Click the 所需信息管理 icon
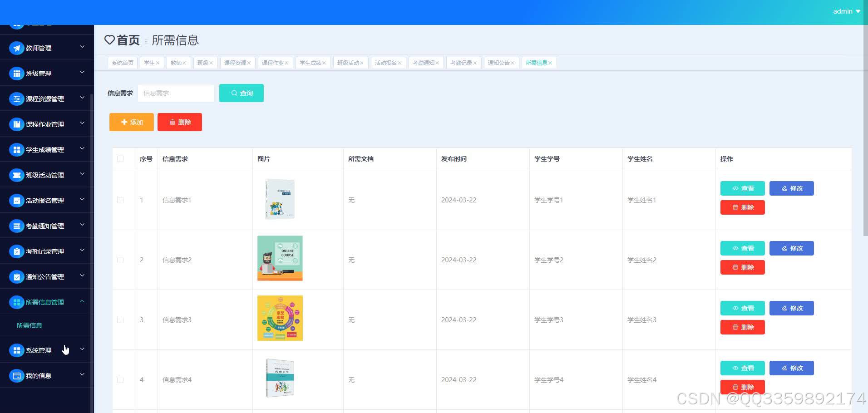Image resolution: width=868 pixels, height=413 pixels. pos(17,302)
